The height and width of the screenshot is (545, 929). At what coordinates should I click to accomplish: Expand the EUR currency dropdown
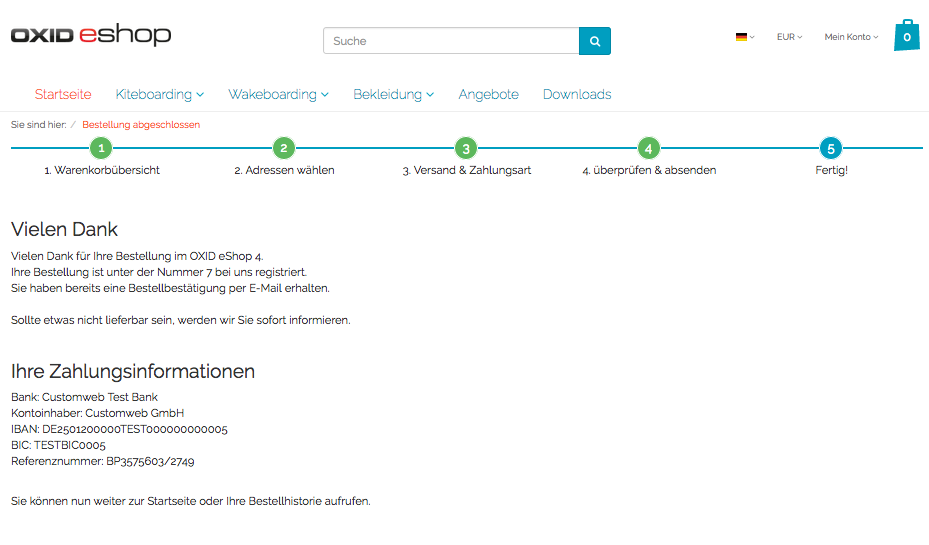789,37
